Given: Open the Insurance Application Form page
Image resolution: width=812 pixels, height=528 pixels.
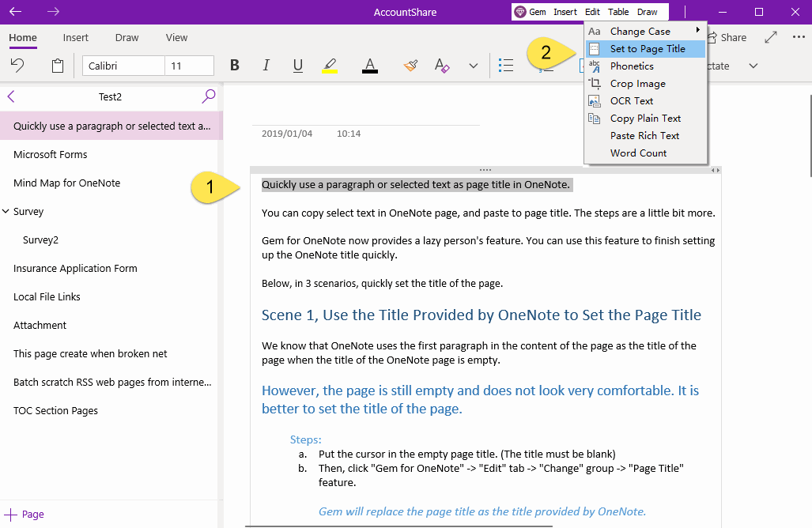Looking at the screenshot, I should pos(111,268).
